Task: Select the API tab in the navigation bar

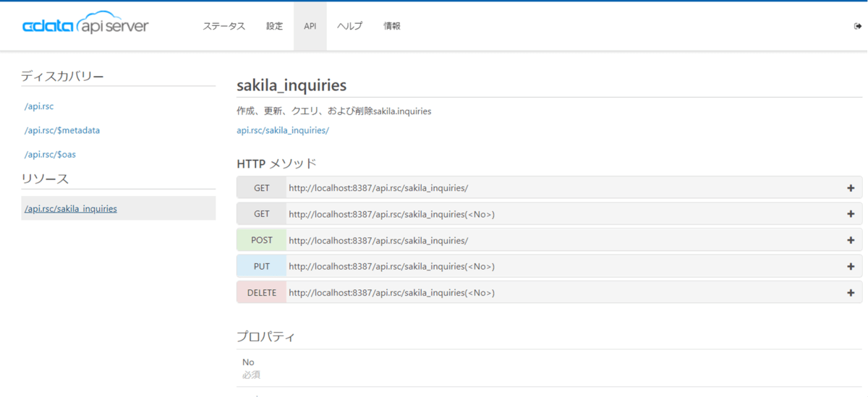Action: (x=310, y=26)
